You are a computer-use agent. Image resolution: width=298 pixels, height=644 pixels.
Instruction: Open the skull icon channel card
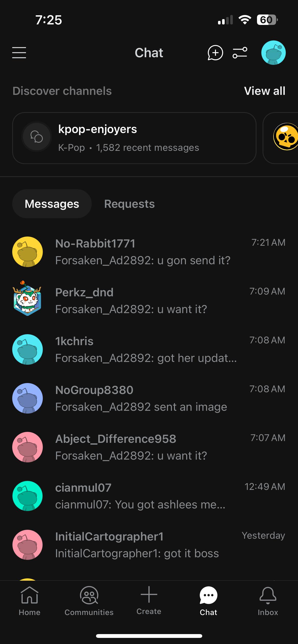click(x=281, y=138)
